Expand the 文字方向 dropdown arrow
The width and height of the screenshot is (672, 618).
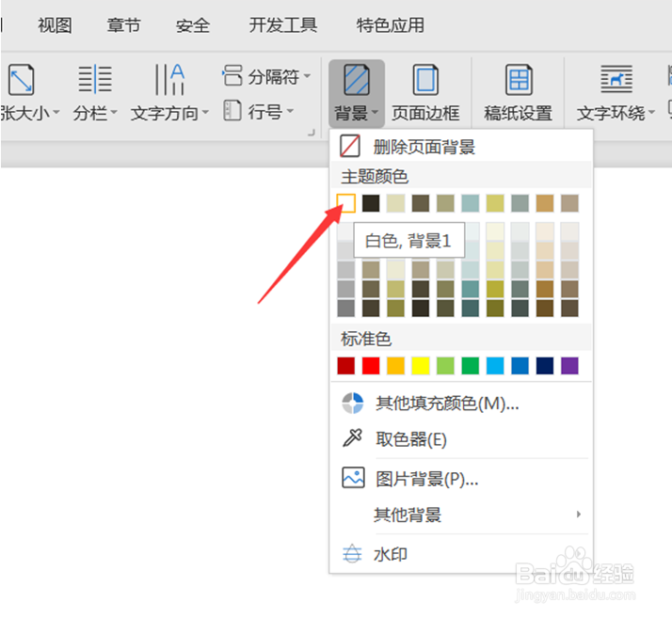[x=205, y=112]
